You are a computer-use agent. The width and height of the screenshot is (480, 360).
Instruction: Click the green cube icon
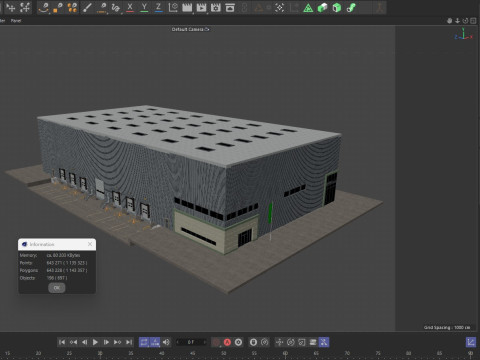337,7
